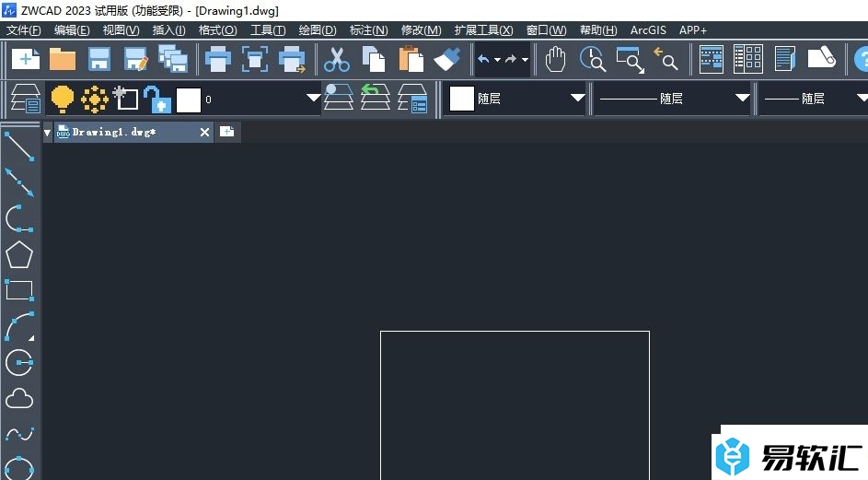This screenshot has height=480, width=868.
Task: Open the 修改(M) menu
Action: [422, 29]
